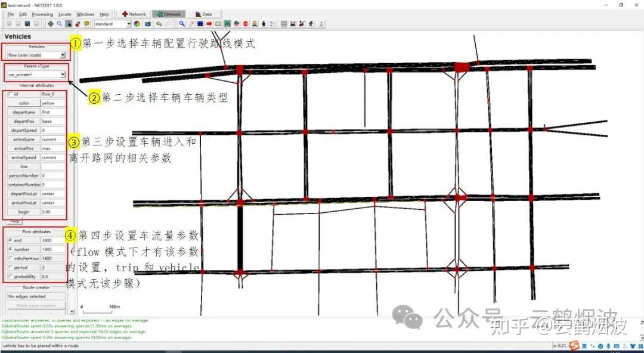Click the begin 0.00 value field
The image size is (644, 353).
pos(53,212)
